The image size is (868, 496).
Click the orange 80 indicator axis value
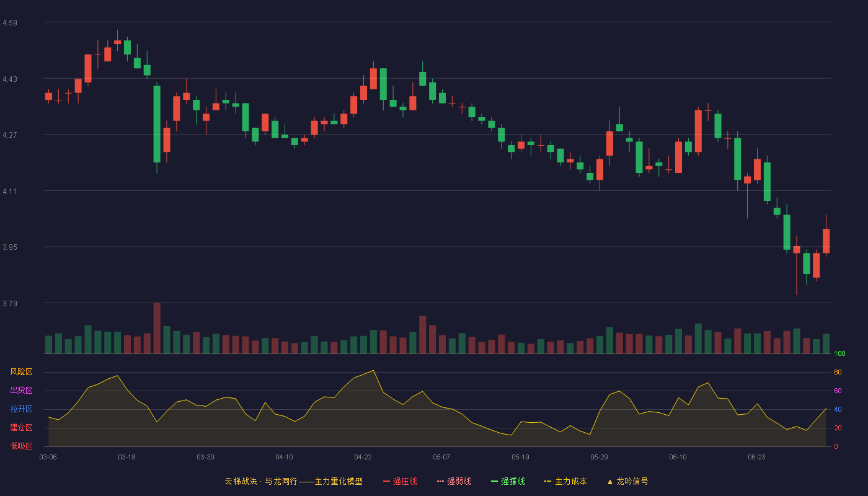click(x=838, y=373)
